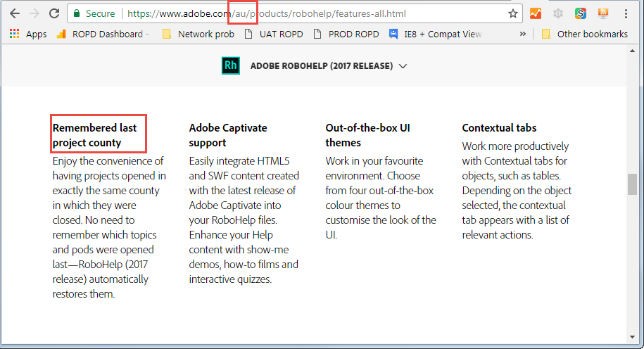This screenshot has height=349, width=644.
Task: Show hidden bookmarks via double chevron
Action: (x=523, y=34)
